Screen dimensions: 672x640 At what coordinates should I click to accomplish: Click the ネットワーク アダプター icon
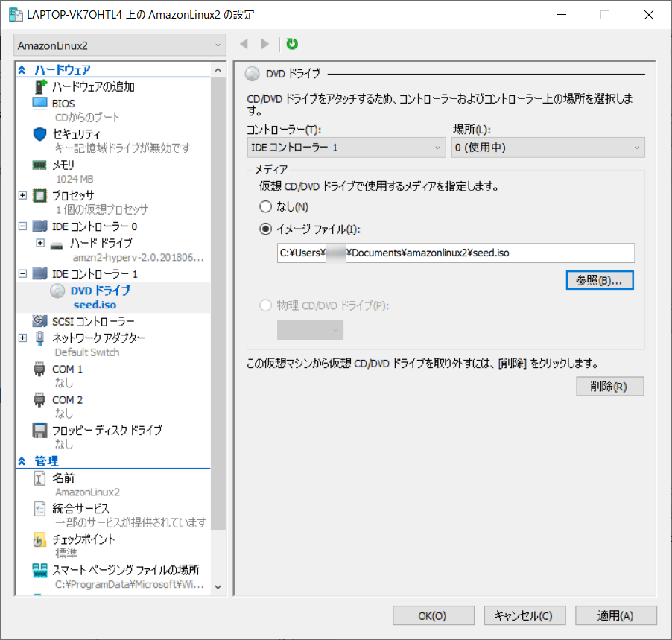pos(39,338)
